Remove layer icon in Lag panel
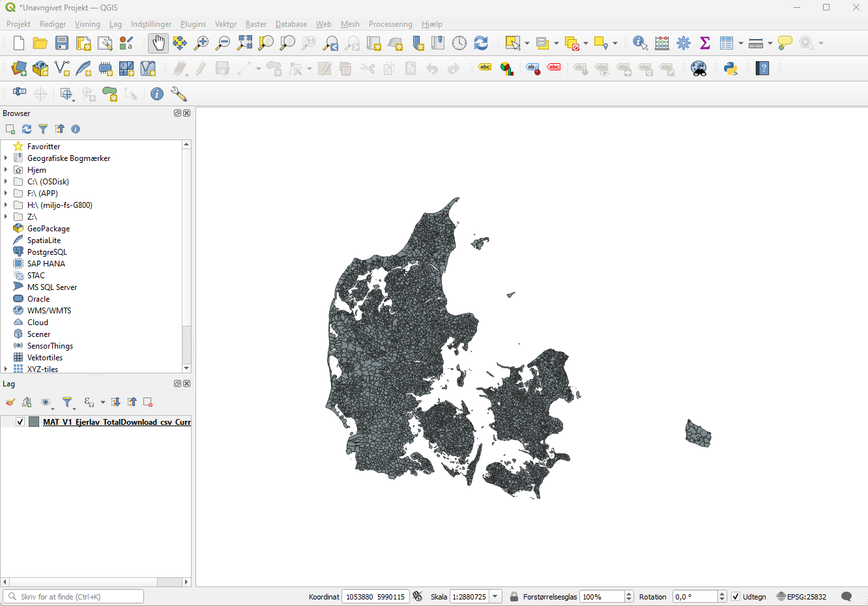 [x=148, y=402]
